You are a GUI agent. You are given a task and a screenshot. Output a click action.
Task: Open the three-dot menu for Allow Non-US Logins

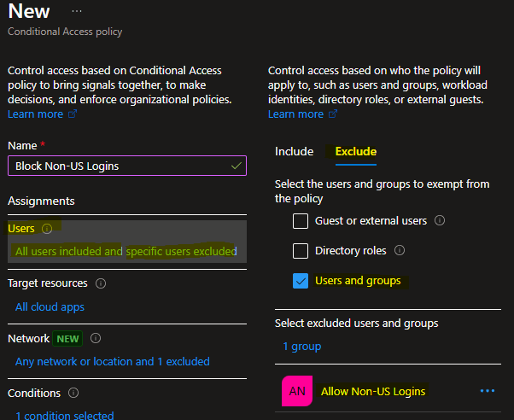click(x=488, y=391)
